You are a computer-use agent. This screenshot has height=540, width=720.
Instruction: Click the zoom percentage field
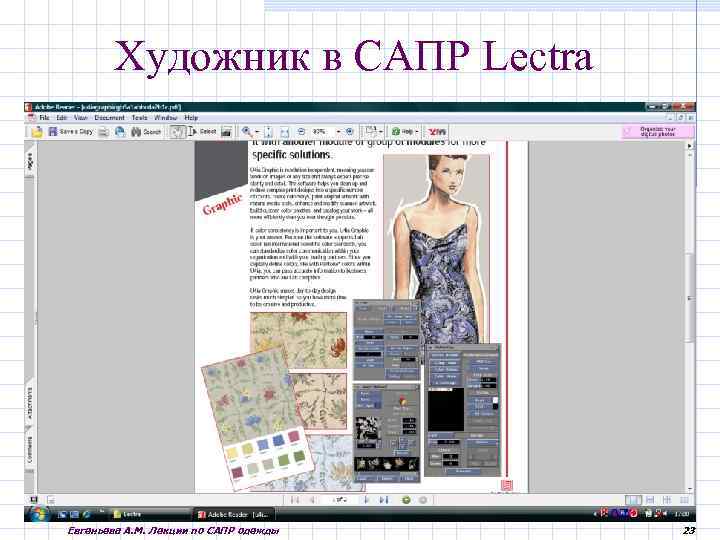point(322,132)
